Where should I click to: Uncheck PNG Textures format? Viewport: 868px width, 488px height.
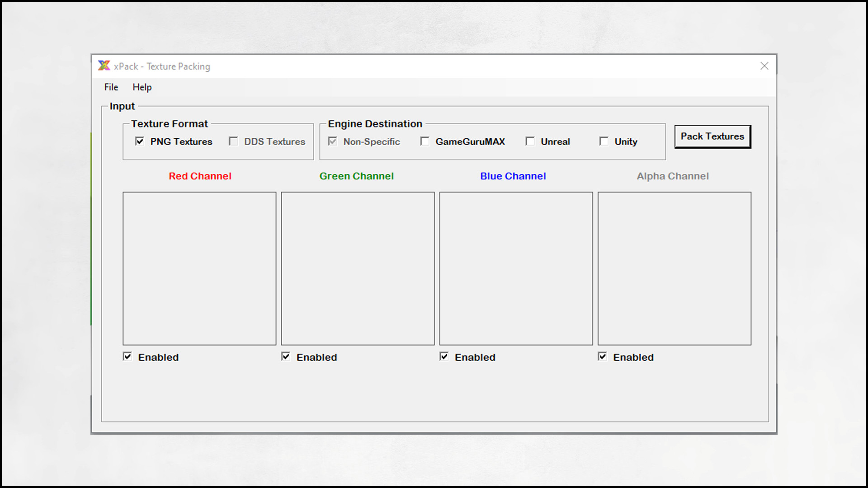[x=140, y=141]
